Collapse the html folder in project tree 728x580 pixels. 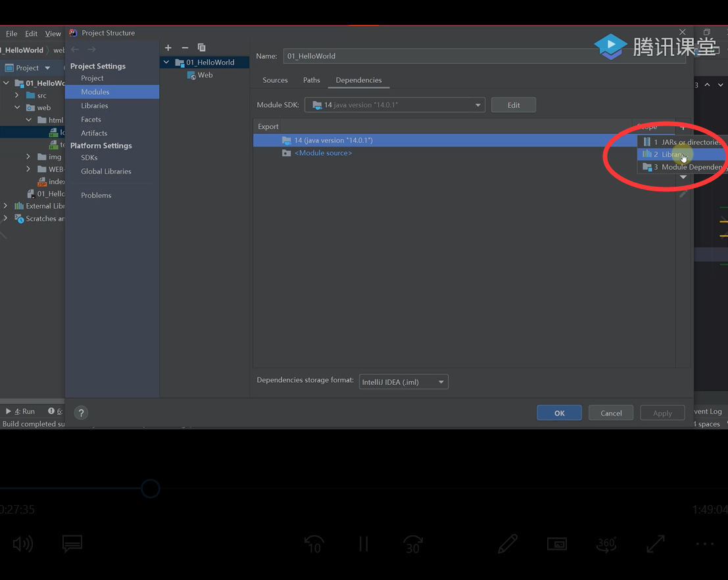click(28, 120)
